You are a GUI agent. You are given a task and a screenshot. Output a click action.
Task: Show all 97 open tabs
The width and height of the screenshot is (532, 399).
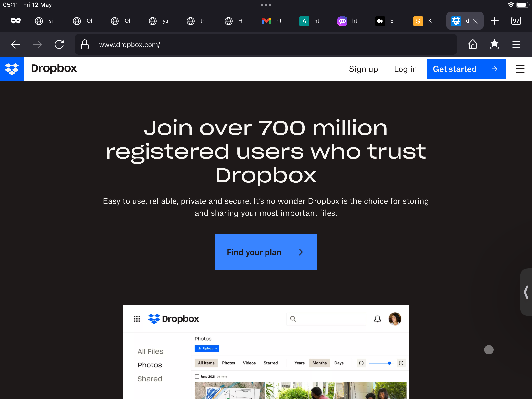point(516,21)
